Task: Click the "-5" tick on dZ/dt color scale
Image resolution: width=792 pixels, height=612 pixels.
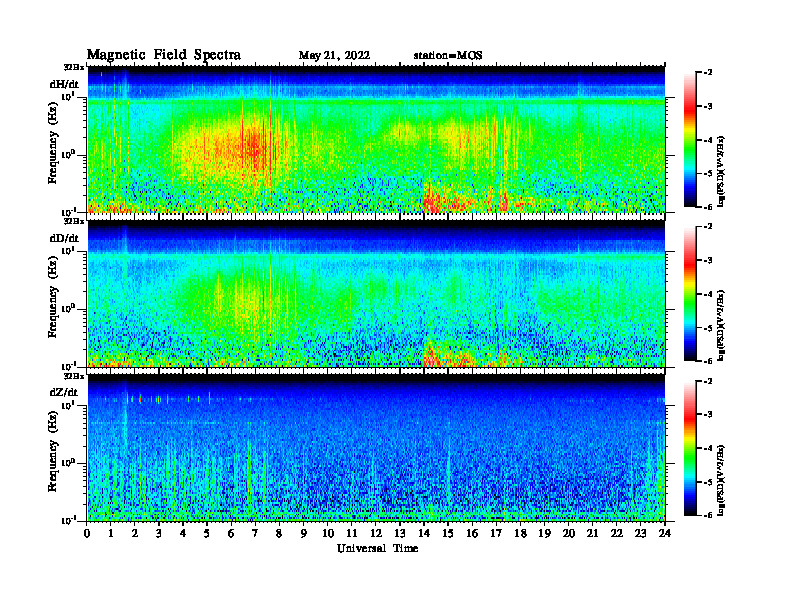Action: pos(708,482)
